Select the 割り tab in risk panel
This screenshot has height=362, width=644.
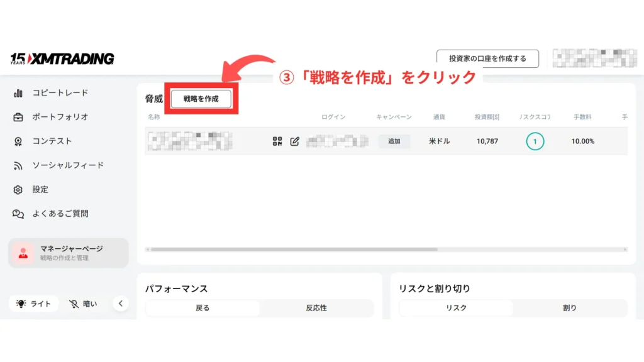click(569, 308)
